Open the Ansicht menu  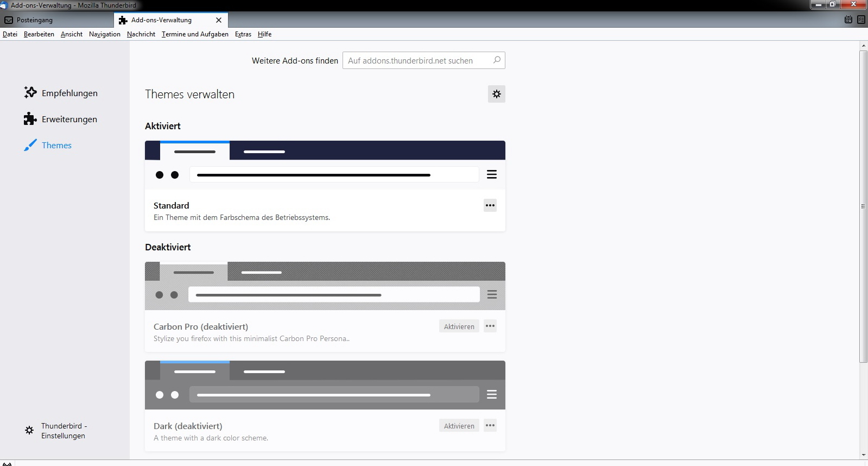pos(72,34)
